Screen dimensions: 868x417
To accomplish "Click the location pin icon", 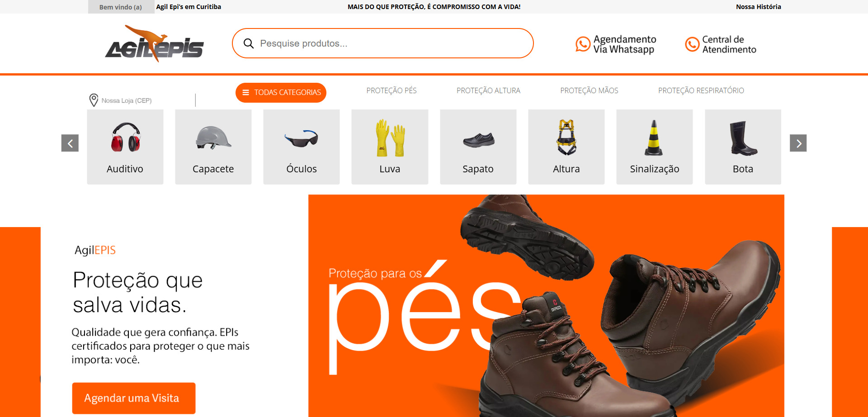I will coord(94,100).
